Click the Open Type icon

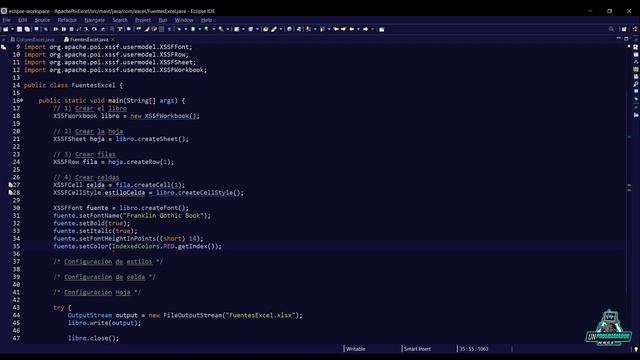[265, 29]
